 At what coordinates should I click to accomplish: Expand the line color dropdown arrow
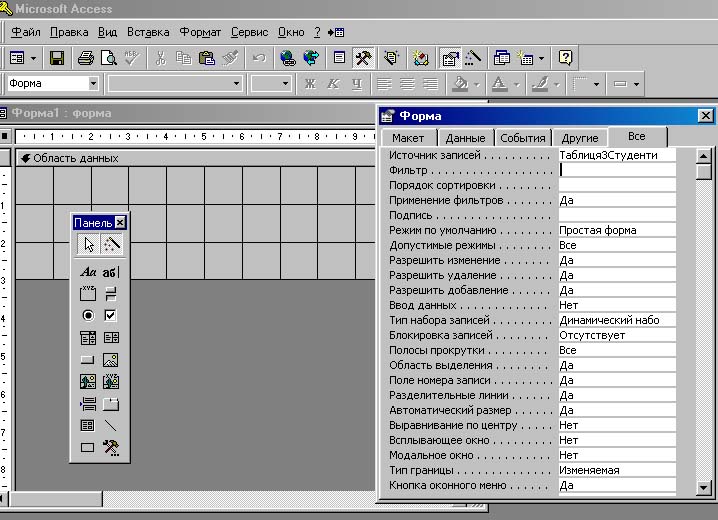[x=557, y=84]
